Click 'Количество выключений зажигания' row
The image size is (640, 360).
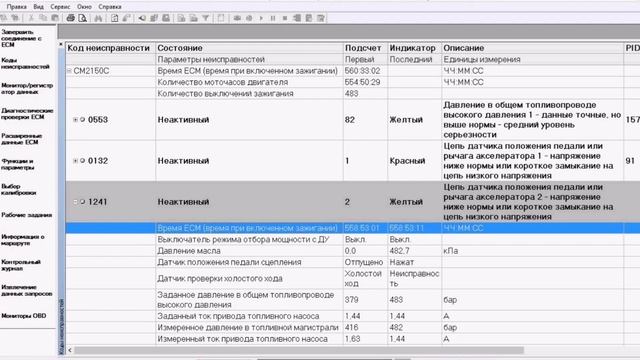coord(353,93)
